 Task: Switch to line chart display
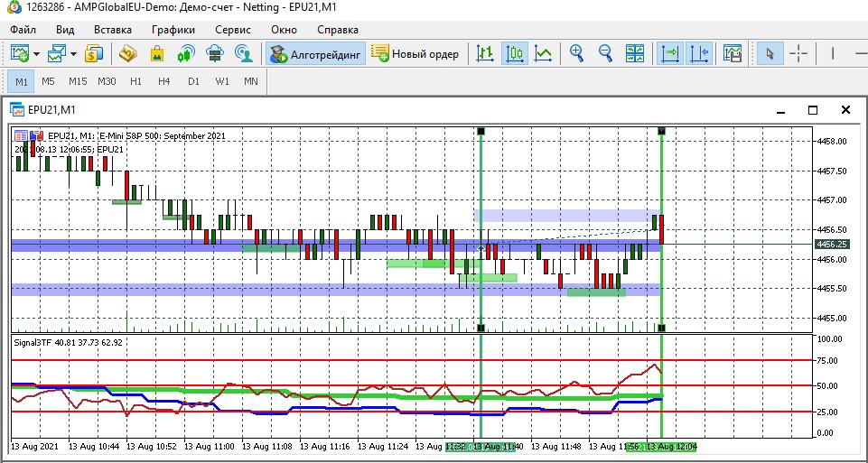pos(543,54)
